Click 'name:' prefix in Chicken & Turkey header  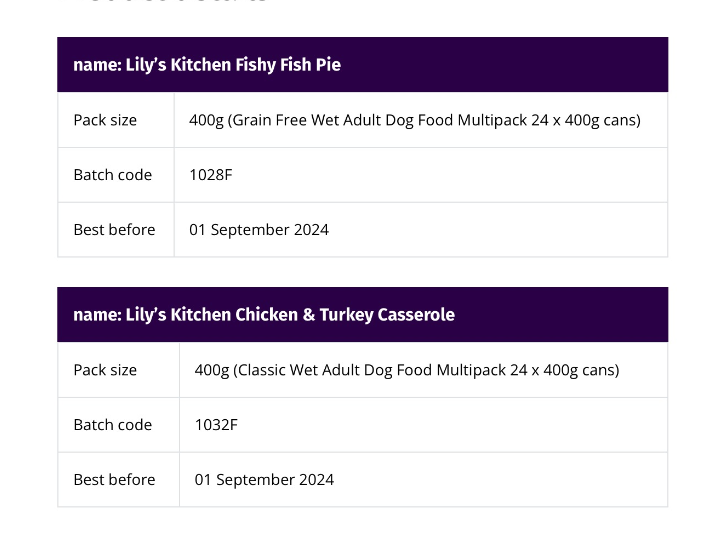click(96, 315)
